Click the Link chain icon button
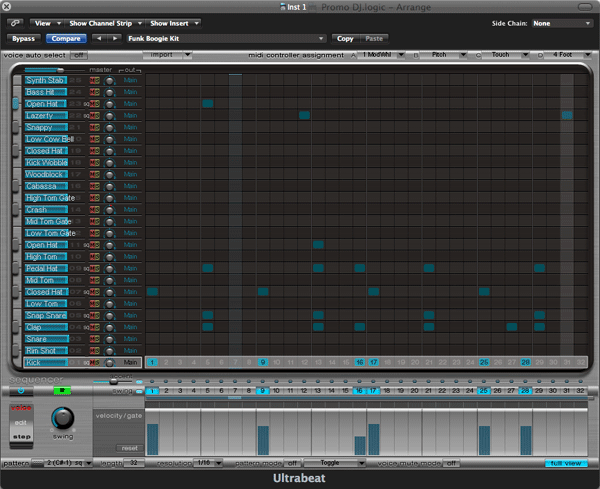 (15, 23)
